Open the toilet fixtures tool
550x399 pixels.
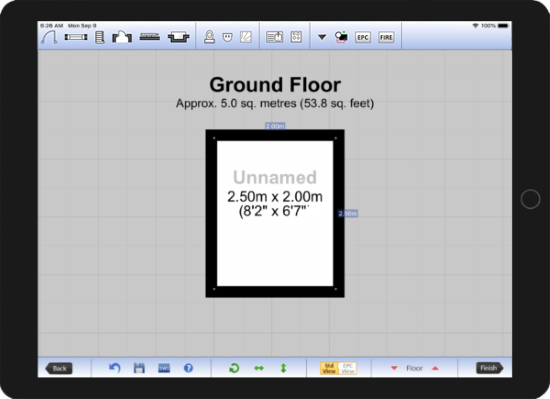tap(209, 37)
